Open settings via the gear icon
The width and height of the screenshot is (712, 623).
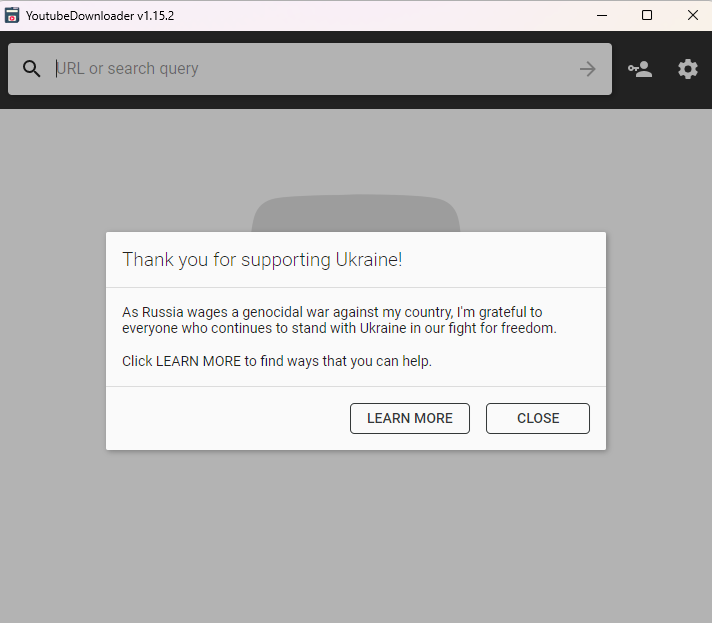(687, 69)
